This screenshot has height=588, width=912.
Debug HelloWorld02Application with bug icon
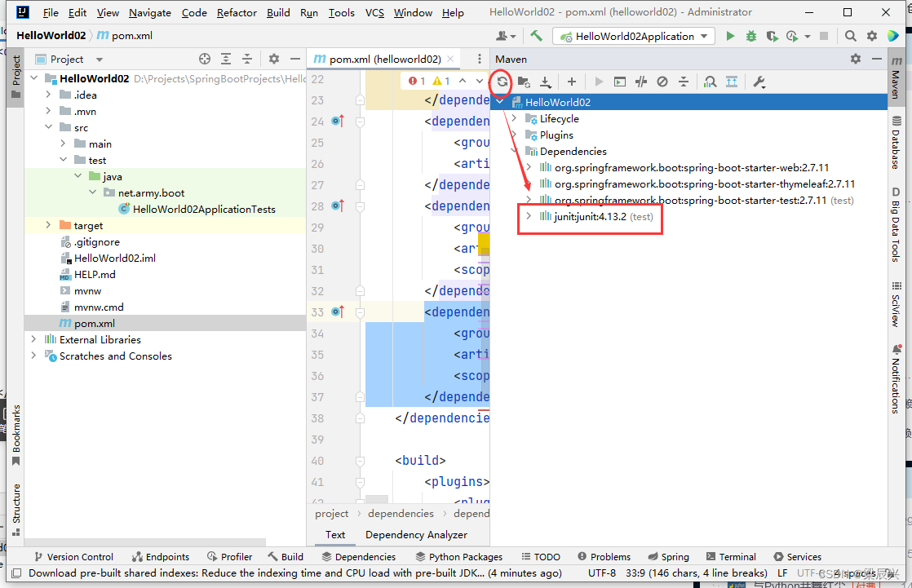tap(750, 36)
